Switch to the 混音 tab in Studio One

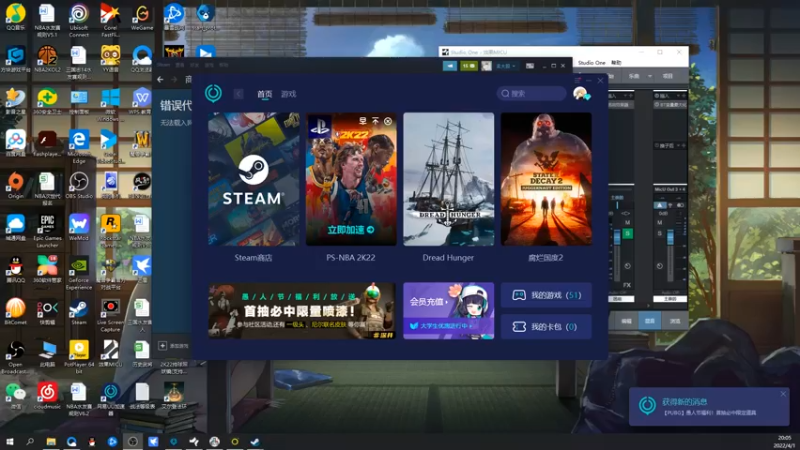click(x=649, y=321)
